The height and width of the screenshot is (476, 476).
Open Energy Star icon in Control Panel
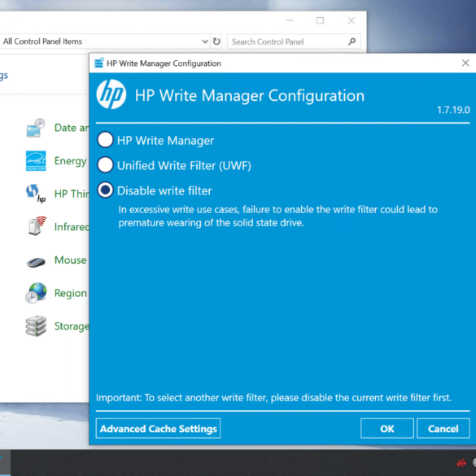(x=36, y=161)
